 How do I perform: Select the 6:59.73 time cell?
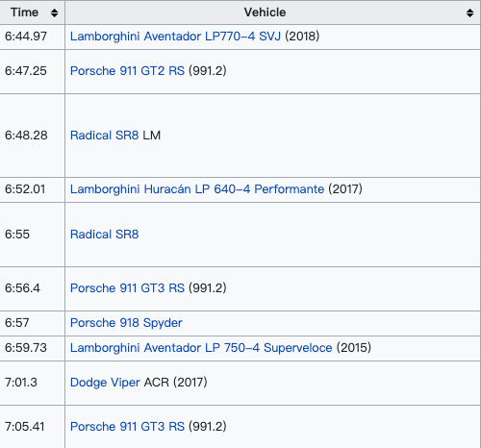[x=32, y=348]
